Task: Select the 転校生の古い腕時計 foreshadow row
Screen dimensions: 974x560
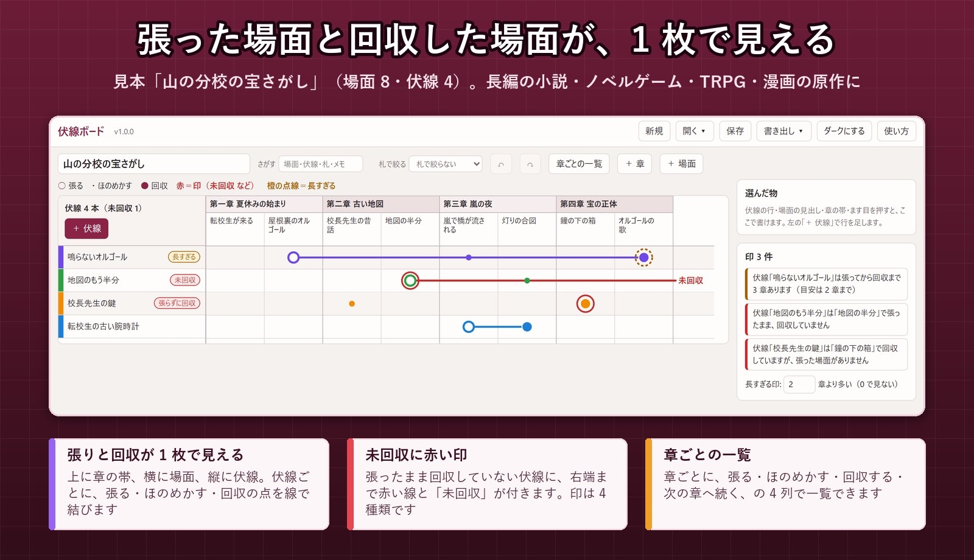Action: (x=132, y=326)
